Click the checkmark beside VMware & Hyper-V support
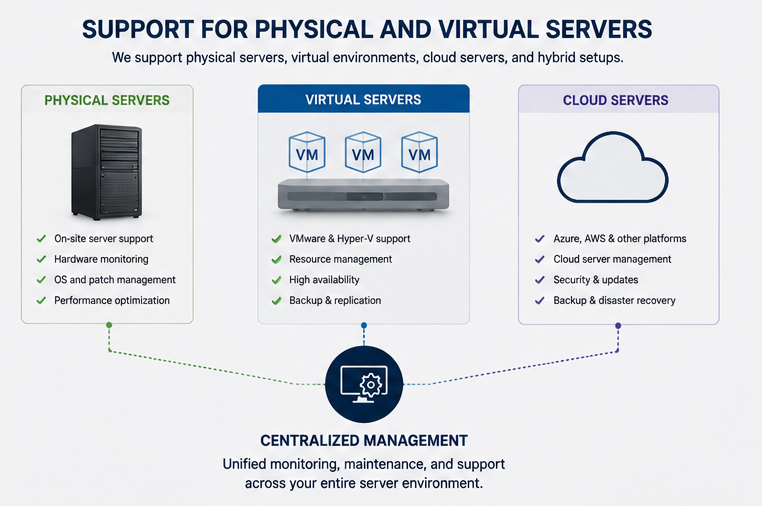 pos(277,239)
